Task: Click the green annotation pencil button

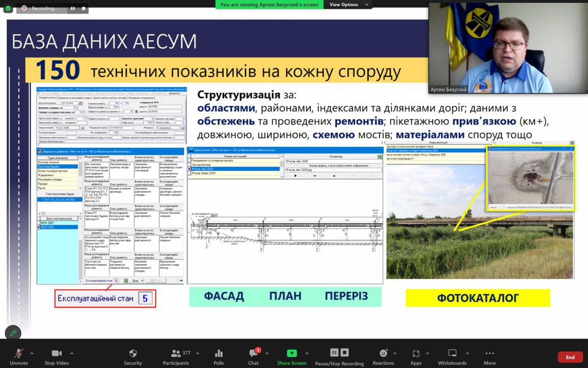Action: (13, 333)
